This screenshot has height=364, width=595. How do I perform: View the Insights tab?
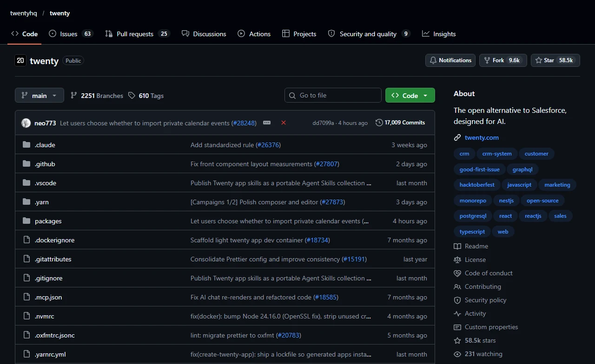pos(439,34)
